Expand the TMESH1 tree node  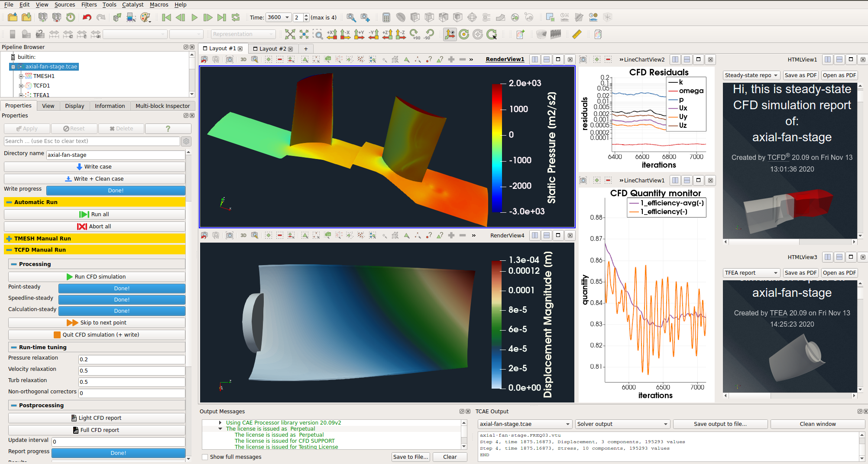click(21, 76)
